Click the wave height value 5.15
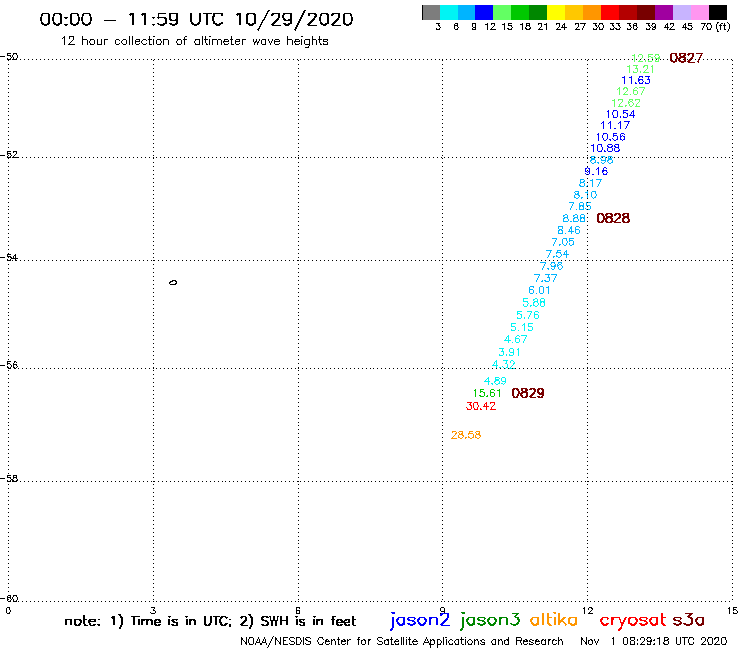This screenshot has width=740, height=650. click(x=522, y=327)
